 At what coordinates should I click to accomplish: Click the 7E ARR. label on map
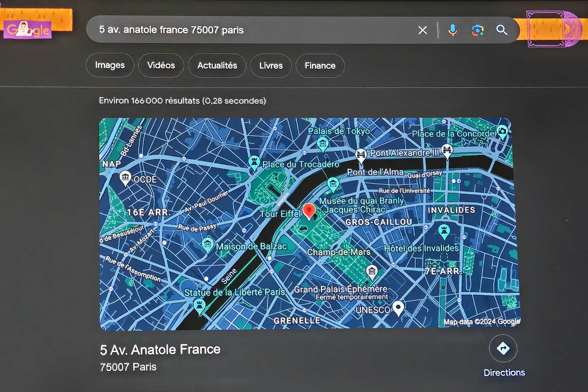click(x=444, y=271)
